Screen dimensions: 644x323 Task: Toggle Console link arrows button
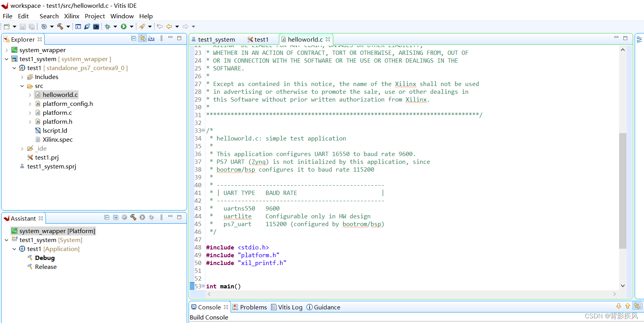(x=637, y=306)
